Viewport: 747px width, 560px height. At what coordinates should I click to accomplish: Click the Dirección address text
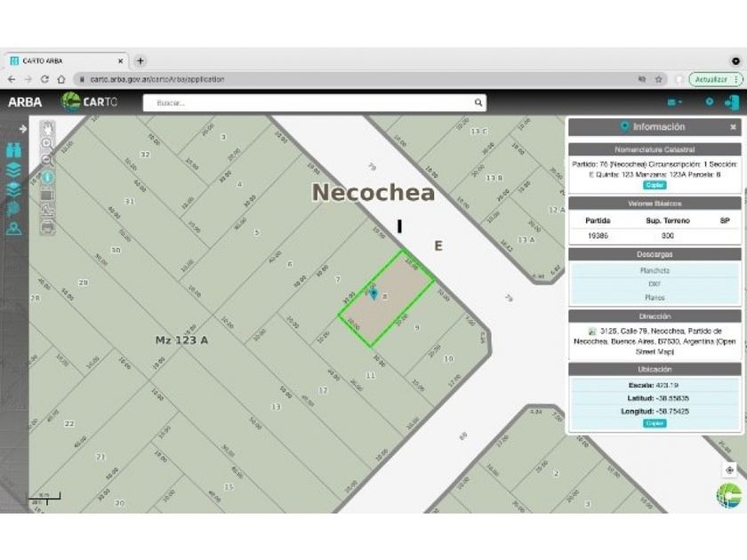coord(655,341)
